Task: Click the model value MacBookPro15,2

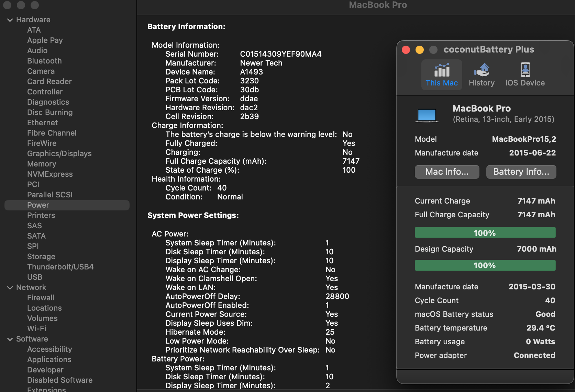Action: 524,139
